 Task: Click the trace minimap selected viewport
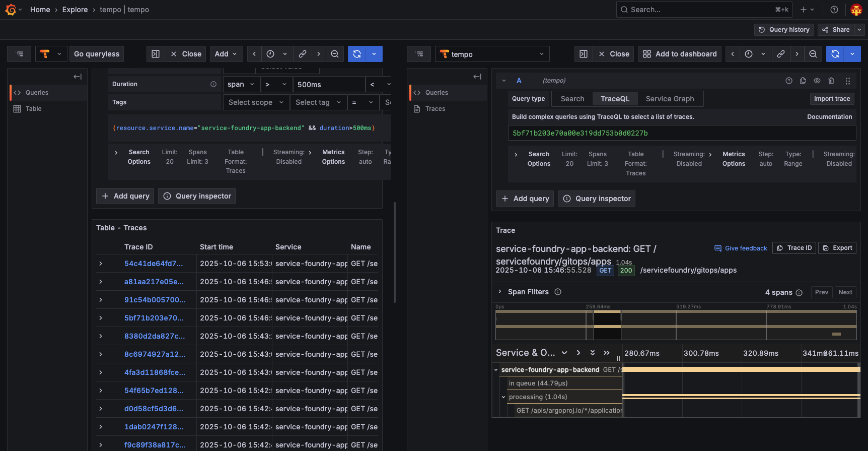tap(607, 326)
